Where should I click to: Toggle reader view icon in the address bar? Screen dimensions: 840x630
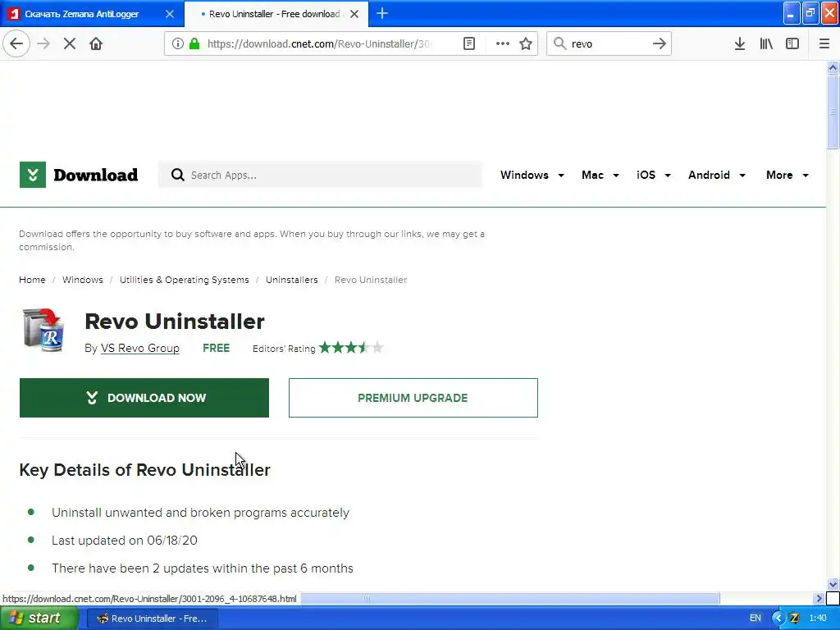[468, 43]
